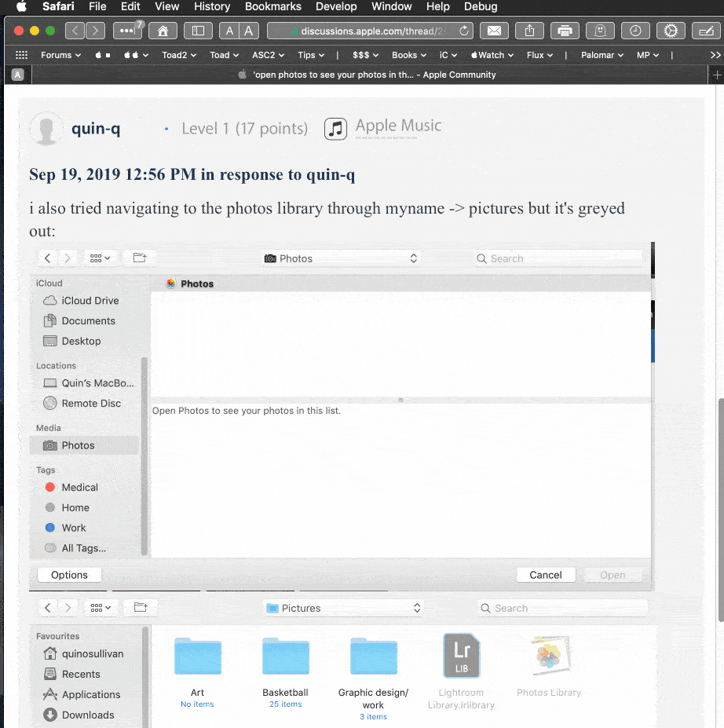Click the Options button

(69, 575)
